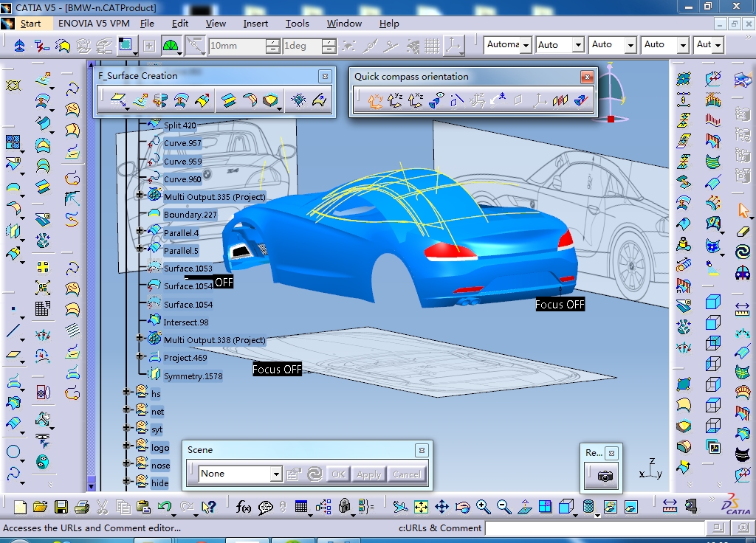
Task: Click the 10mm distance input field
Action: coord(237,46)
